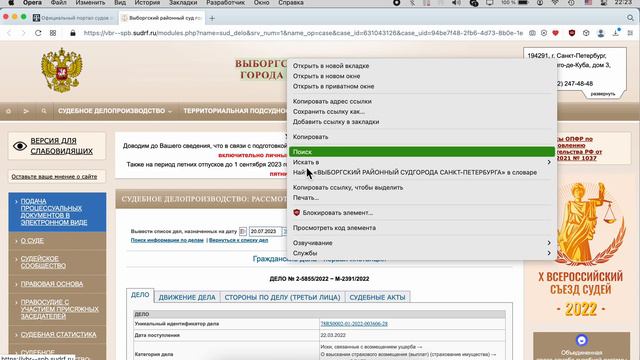
Task: Click Вернуться к списку дел link
Action: pyautogui.click(x=238, y=240)
